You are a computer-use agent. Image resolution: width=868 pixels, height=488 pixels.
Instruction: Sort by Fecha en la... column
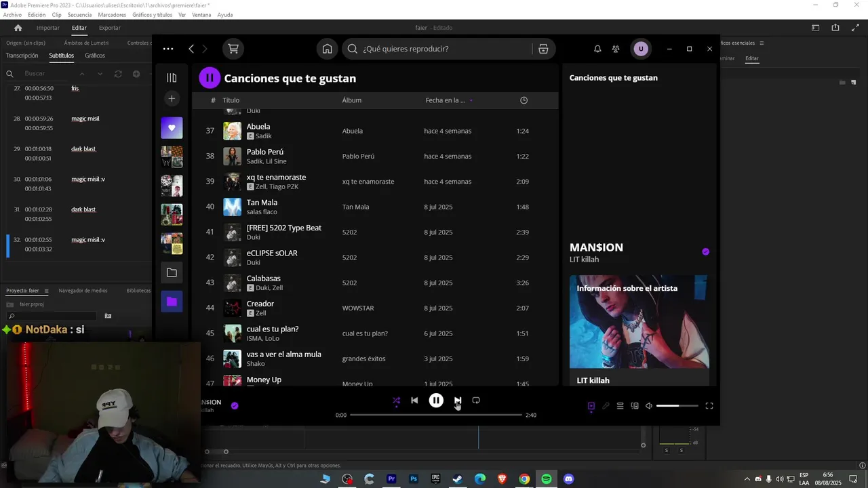point(446,100)
